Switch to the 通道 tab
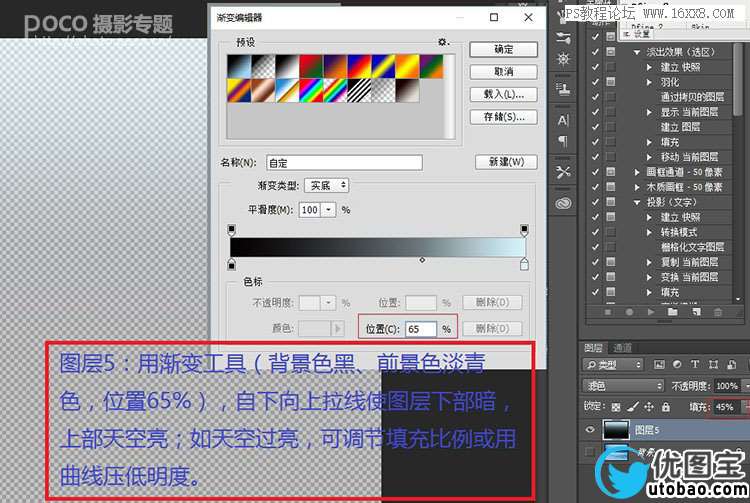The width and height of the screenshot is (750, 503). pos(622,347)
